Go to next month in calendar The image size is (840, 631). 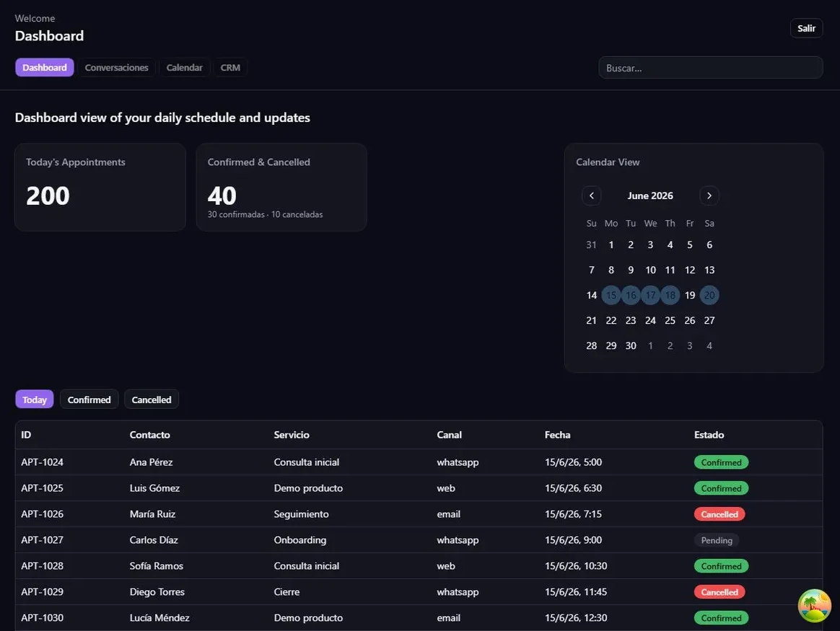point(709,195)
